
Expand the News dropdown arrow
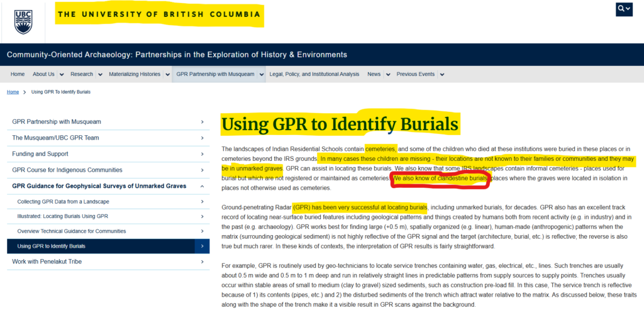(387, 74)
